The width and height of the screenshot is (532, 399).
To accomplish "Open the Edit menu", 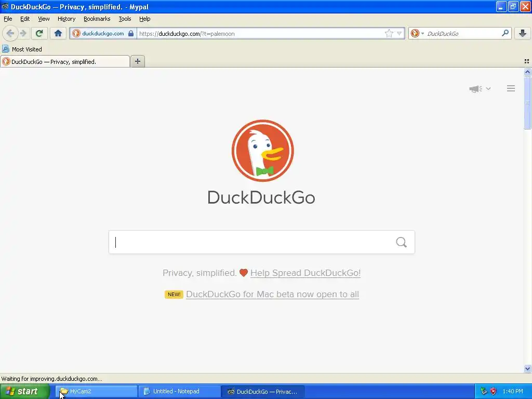I will pyautogui.click(x=25, y=19).
